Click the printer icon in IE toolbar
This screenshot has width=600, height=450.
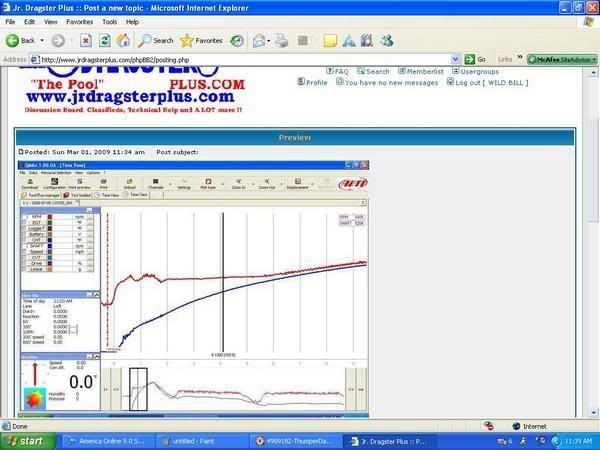coord(282,41)
